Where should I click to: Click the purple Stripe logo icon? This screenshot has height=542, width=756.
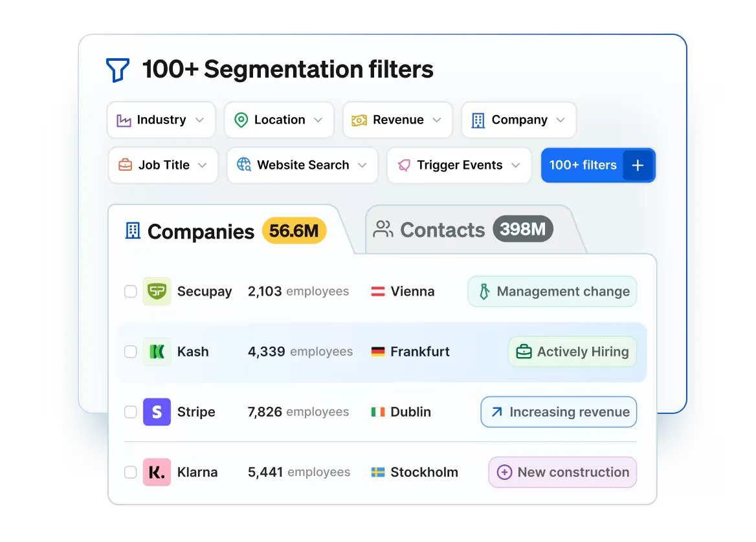point(157,412)
